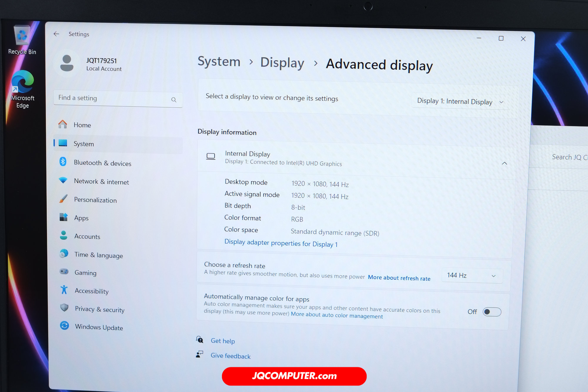
Task: Click the Accounts person icon
Action: [x=64, y=235]
